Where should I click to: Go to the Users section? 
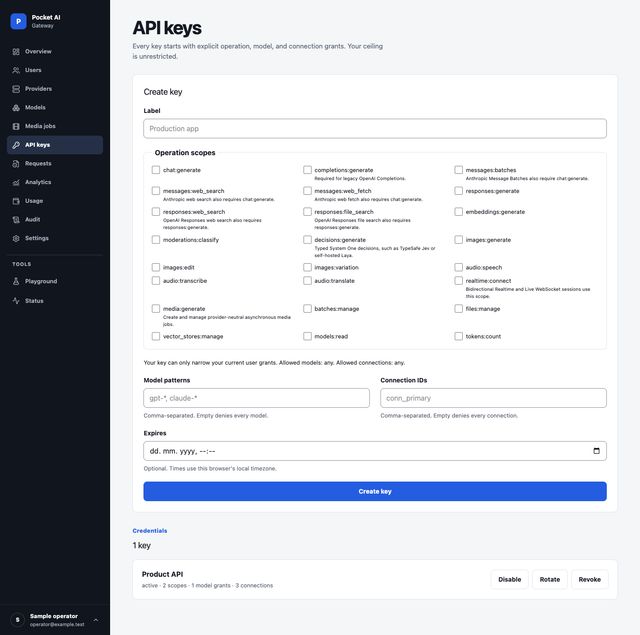click(55, 70)
